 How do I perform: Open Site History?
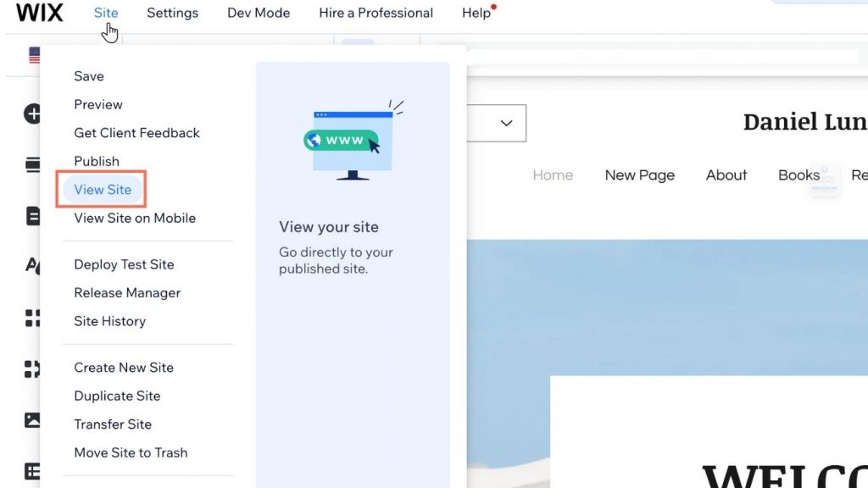[x=109, y=321]
